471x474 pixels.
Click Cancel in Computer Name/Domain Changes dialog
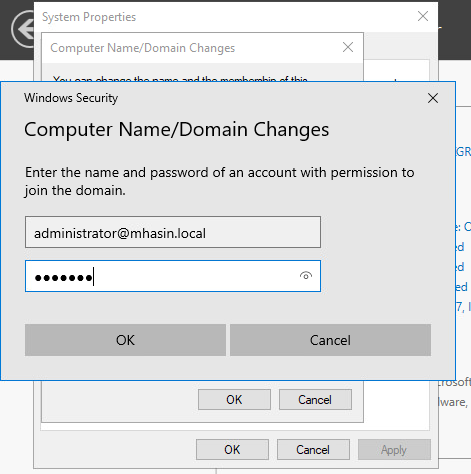[315, 399]
